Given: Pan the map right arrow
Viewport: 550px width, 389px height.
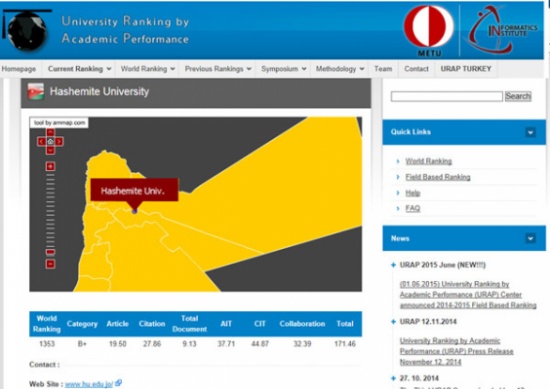Looking at the screenshot, I should 59,141.
